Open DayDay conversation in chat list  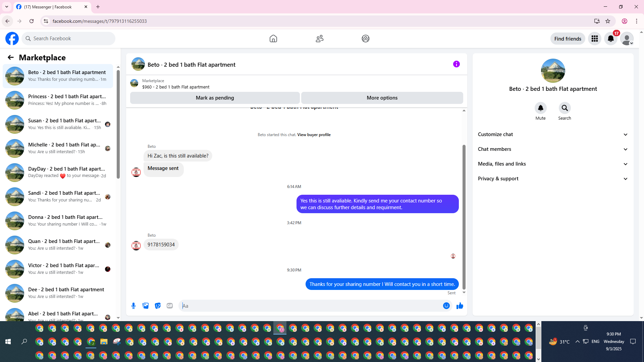[x=58, y=173]
